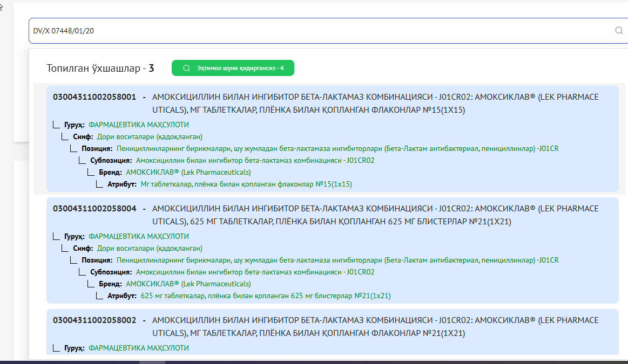The height and width of the screenshot is (364, 628).
Task: Click ФАРМАЦЕВТИКА МАҲСУЛОТИ group in first result
Action: point(139,125)
